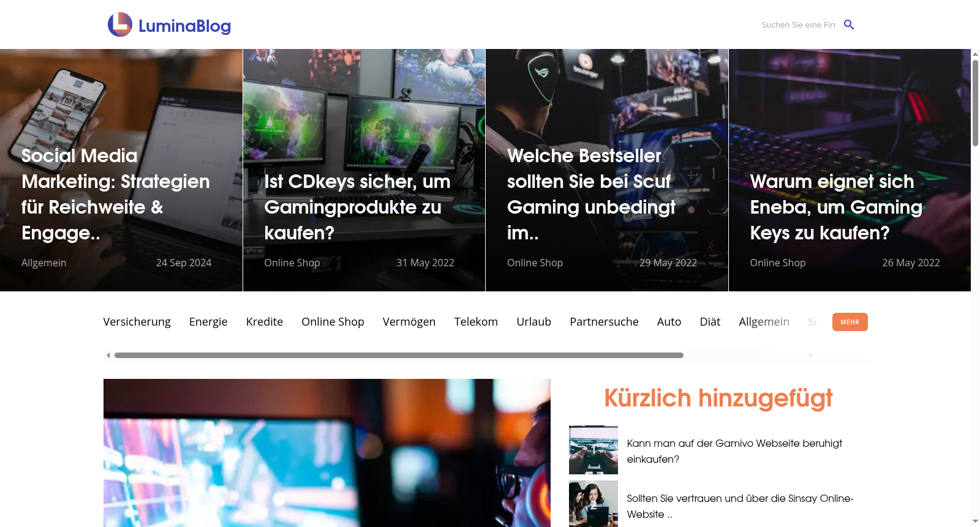
Task: Click the LuminaBlog site name
Action: [184, 26]
